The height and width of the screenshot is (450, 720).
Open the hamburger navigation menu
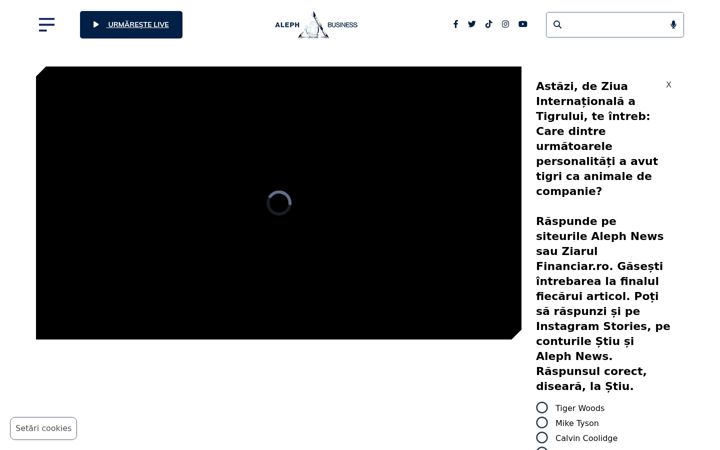pyautogui.click(x=46, y=24)
